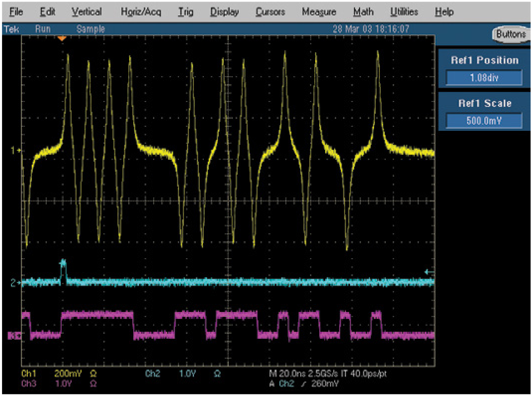This screenshot has height=396, width=532.
Task: Open the Utilities menu
Action: [x=404, y=12]
